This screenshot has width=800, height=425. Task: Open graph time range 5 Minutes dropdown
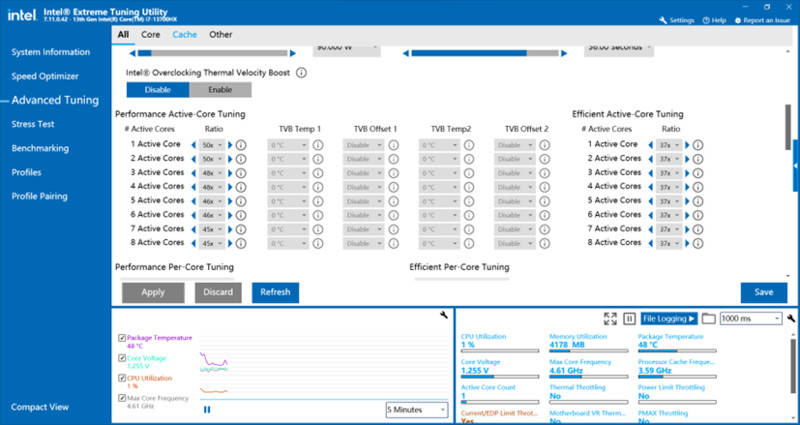(416, 410)
